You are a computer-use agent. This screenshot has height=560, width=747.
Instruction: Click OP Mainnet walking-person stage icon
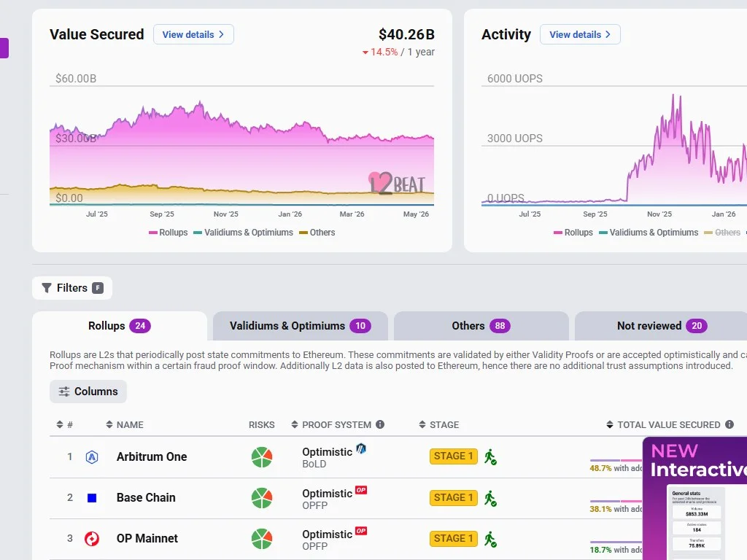490,540
